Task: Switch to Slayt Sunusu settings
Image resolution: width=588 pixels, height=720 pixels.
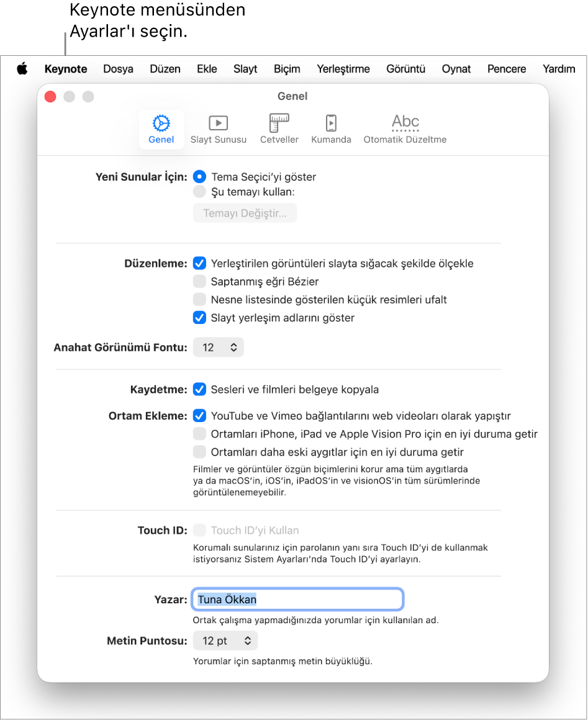Action: (x=218, y=129)
